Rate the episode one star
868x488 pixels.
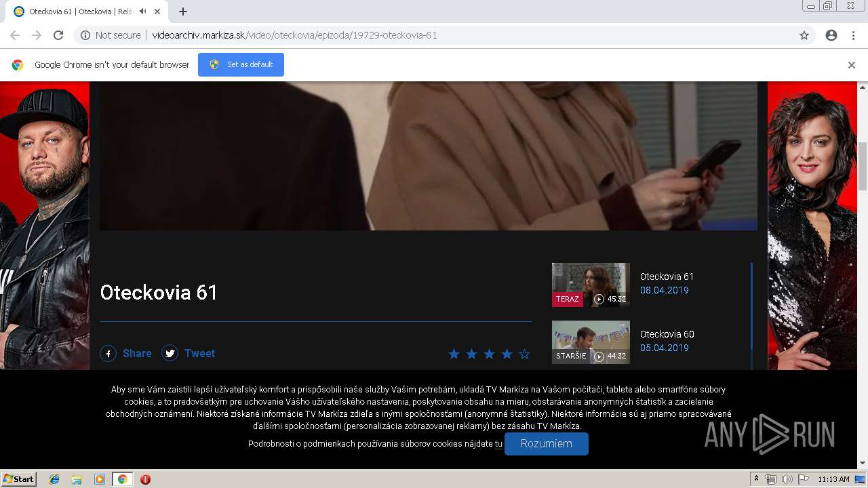454,354
